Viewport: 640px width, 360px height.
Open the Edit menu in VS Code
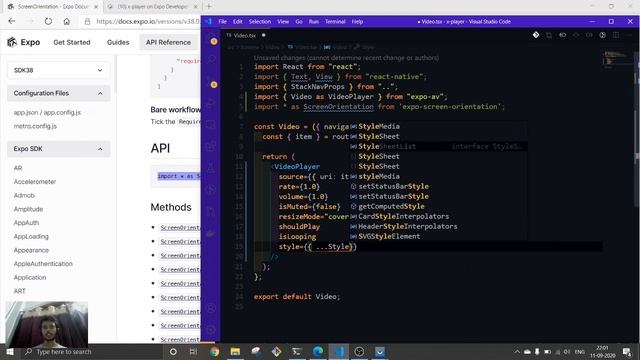click(238, 22)
